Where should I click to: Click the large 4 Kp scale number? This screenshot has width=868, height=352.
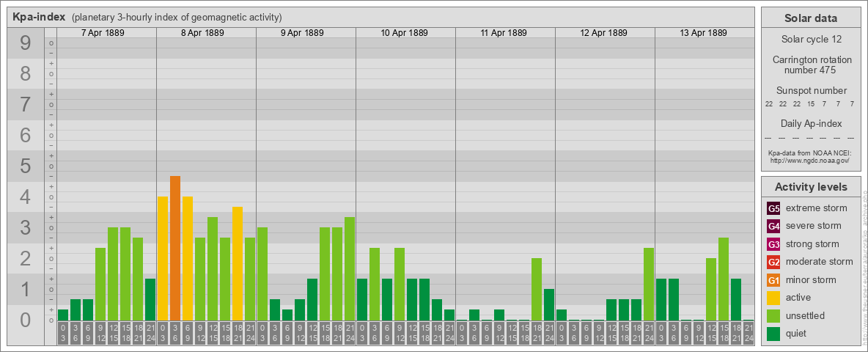coord(25,197)
